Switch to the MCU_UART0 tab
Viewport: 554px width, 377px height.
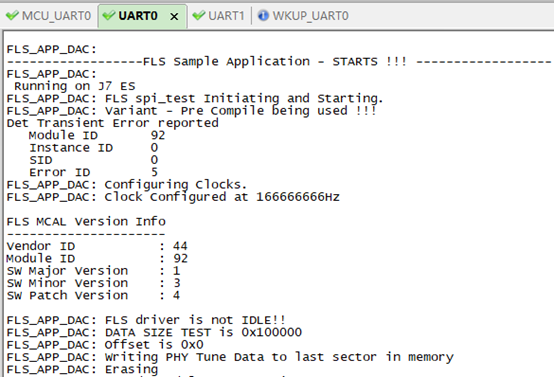tap(49, 16)
